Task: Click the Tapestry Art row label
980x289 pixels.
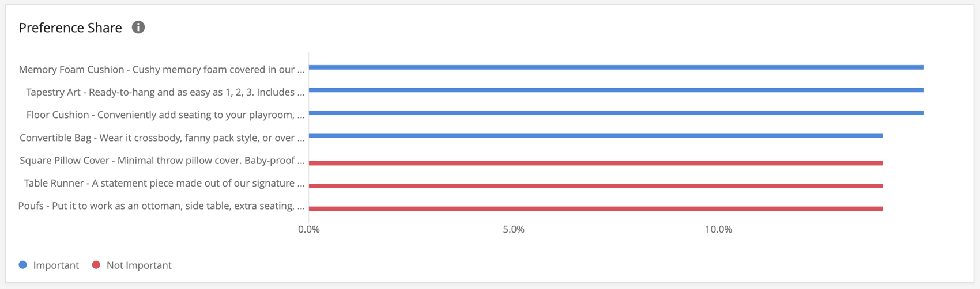Action: [165, 92]
